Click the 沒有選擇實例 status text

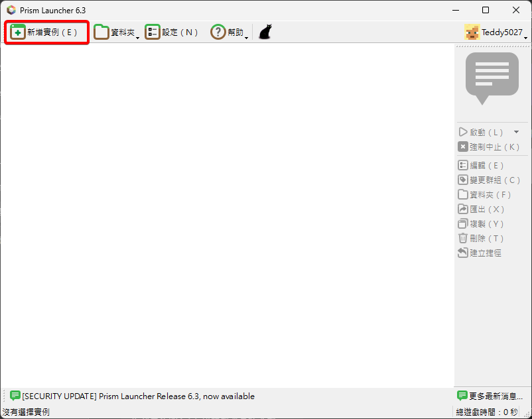pyautogui.click(x=26, y=412)
